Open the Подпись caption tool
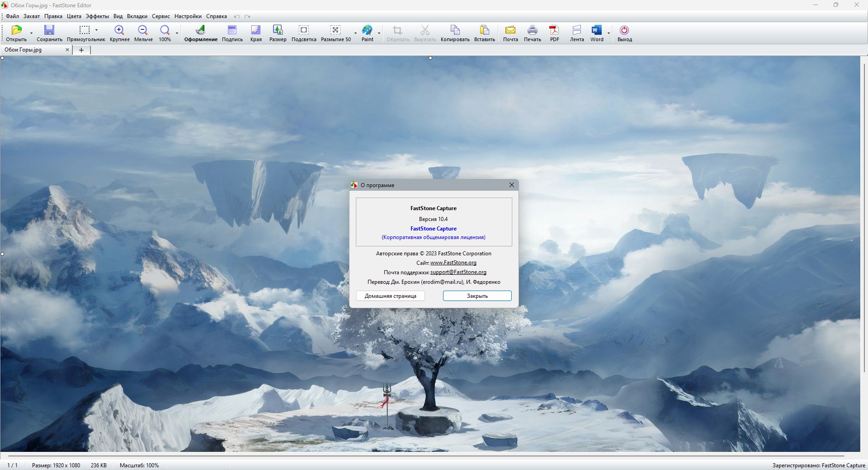868x470 pixels. (x=232, y=30)
